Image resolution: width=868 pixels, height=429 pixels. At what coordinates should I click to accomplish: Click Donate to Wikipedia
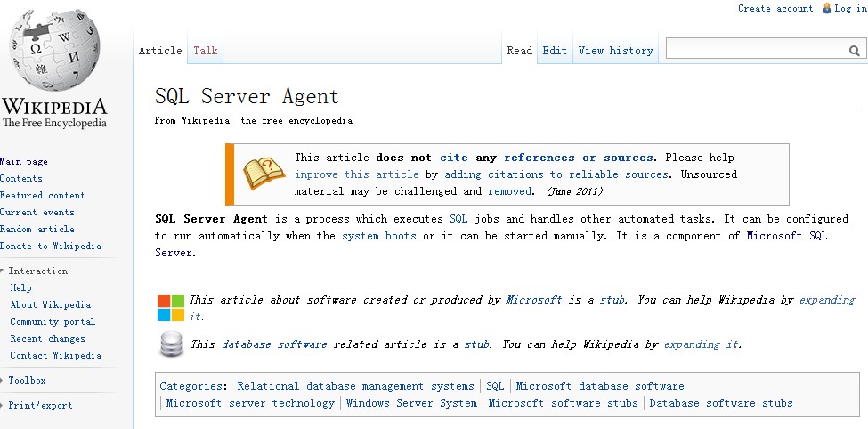51,246
